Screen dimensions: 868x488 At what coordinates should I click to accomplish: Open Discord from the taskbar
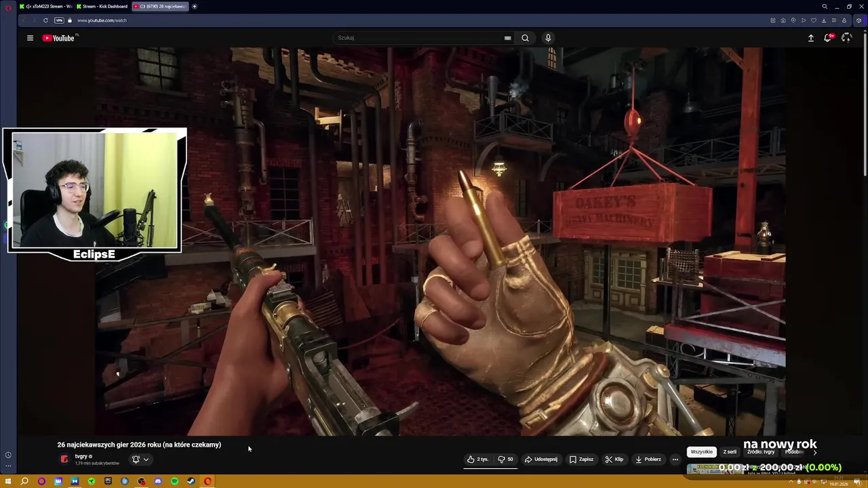[x=158, y=481]
